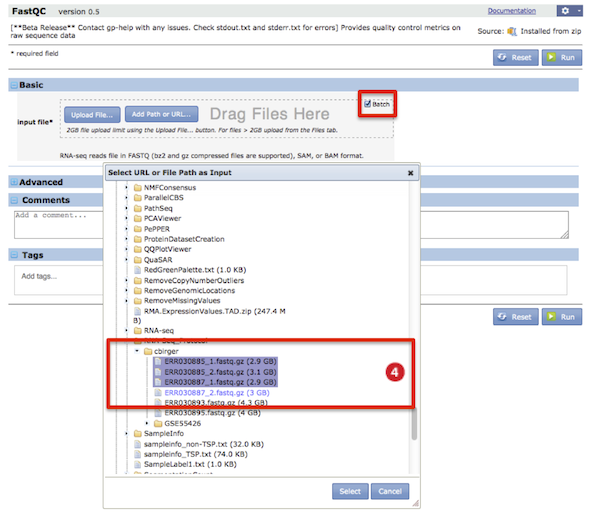This screenshot has height=512, width=600.
Task: Select the NMFConsensus folder
Action: pos(172,189)
